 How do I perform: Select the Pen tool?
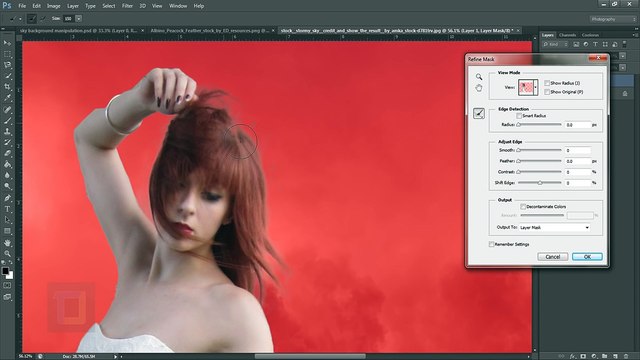pyautogui.click(x=7, y=198)
